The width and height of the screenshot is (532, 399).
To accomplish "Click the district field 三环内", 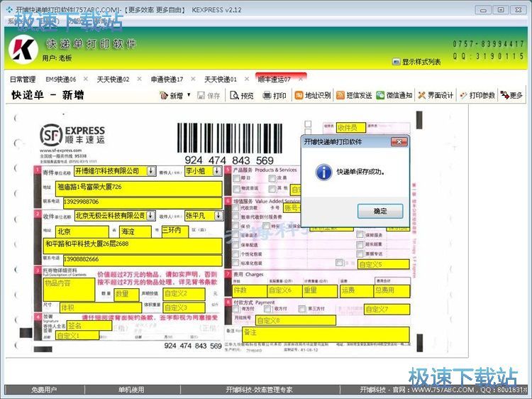I will tap(175, 231).
